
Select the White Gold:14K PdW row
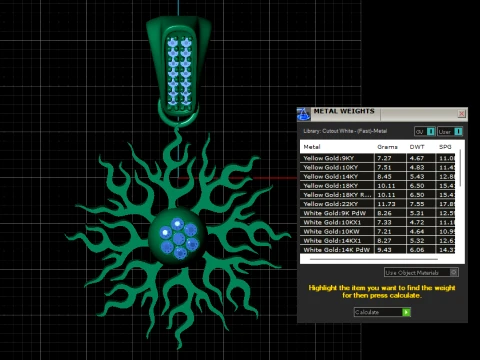click(377, 249)
